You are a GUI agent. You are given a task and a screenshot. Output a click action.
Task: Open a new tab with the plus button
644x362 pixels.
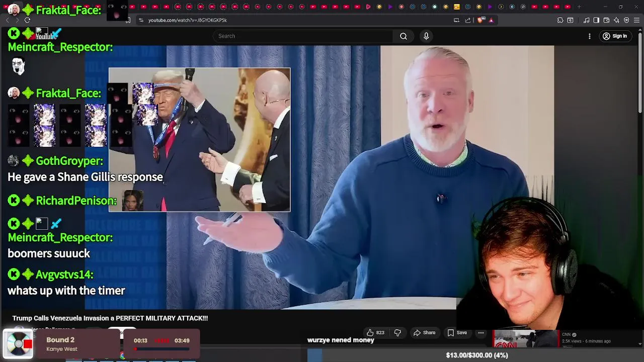[x=579, y=7]
